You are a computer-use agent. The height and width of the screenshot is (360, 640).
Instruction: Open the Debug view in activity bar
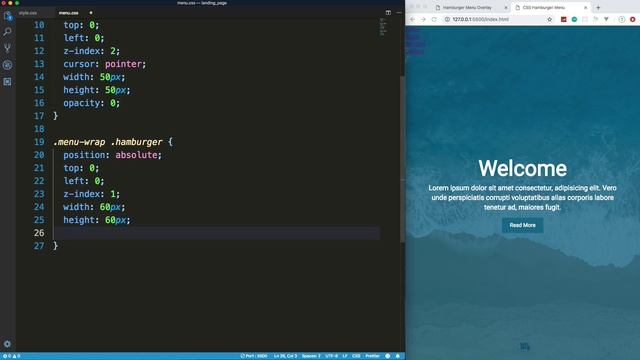(7, 65)
